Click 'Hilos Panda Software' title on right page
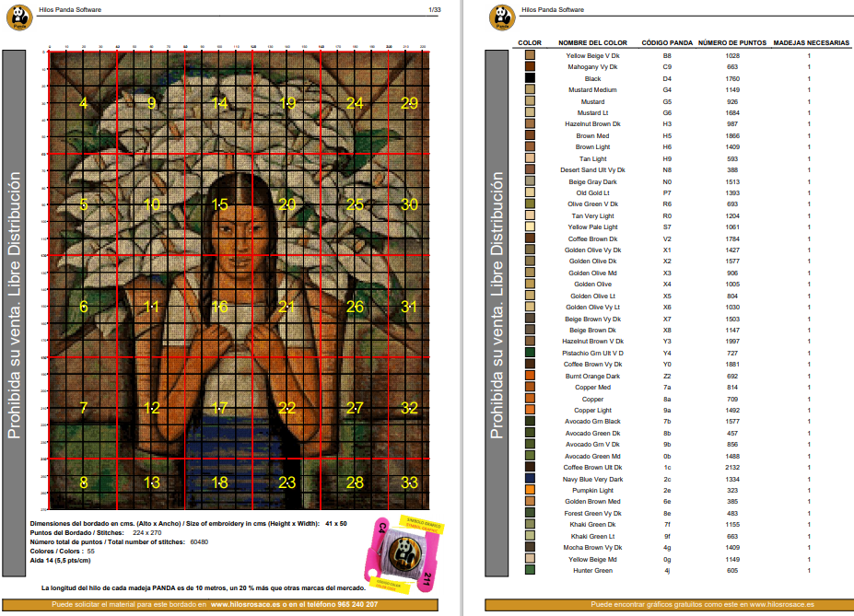Image resolution: width=854 pixels, height=616 pixels. point(553,10)
